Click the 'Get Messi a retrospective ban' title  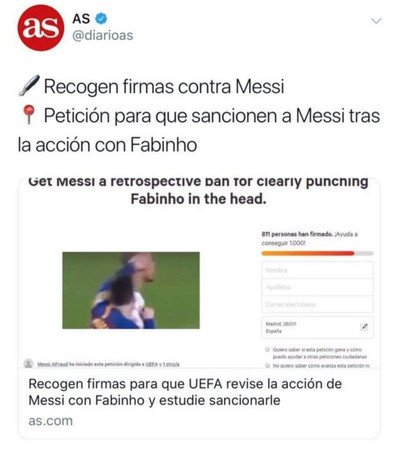coord(198,191)
